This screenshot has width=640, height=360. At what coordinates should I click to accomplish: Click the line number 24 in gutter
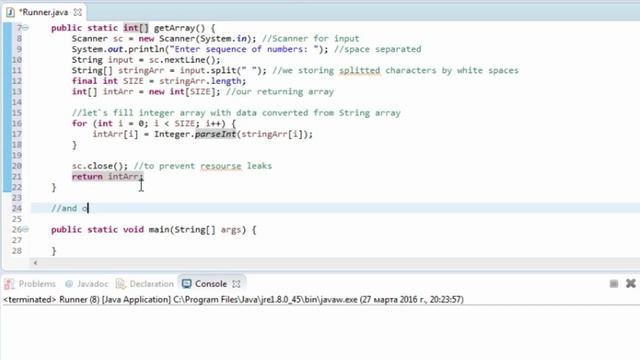click(x=17, y=208)
